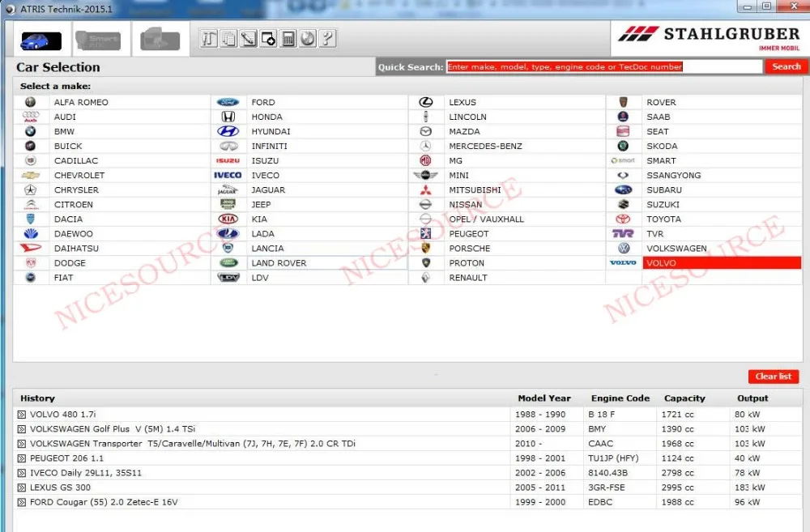Click the Clear list button
This screenshot has height=532, width=810.
774,377
